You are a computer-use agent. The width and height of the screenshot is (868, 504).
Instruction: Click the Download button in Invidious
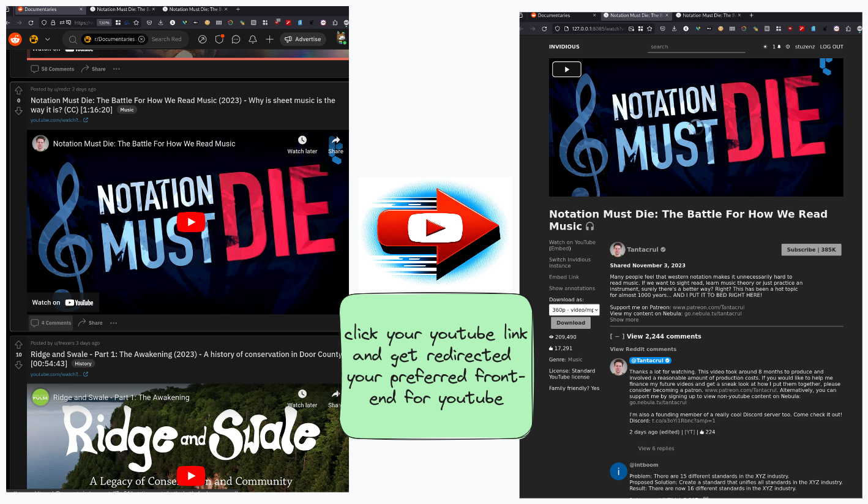point(571,323)
